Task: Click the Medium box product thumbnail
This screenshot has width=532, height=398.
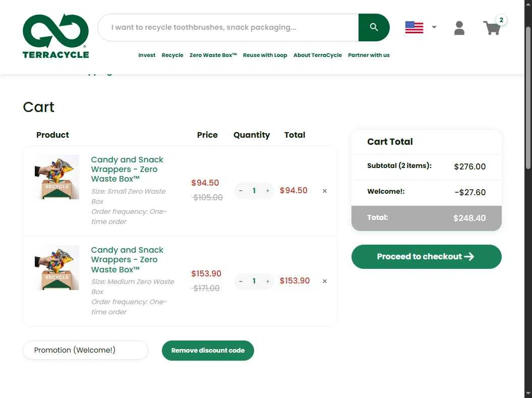Action: pyautogui.click(x=57, y=268)
